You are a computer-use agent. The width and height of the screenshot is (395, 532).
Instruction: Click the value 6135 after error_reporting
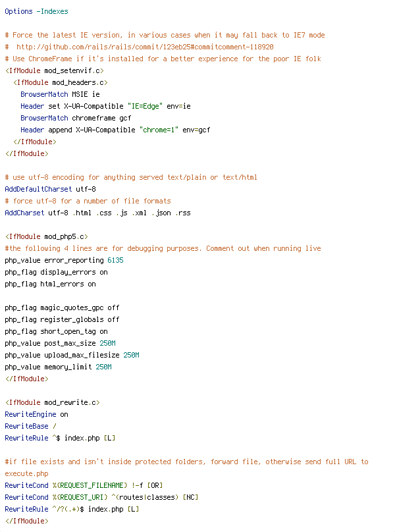(x=115, y=261)
